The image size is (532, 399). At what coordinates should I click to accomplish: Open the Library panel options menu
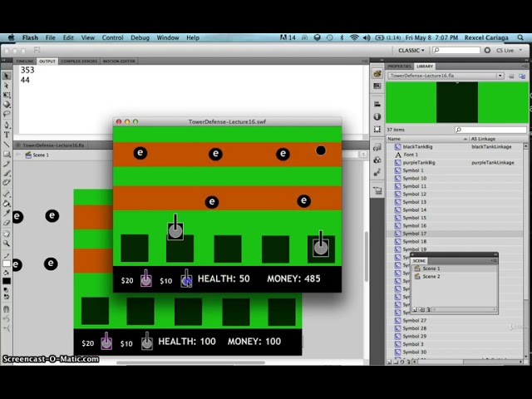(525, 66)
